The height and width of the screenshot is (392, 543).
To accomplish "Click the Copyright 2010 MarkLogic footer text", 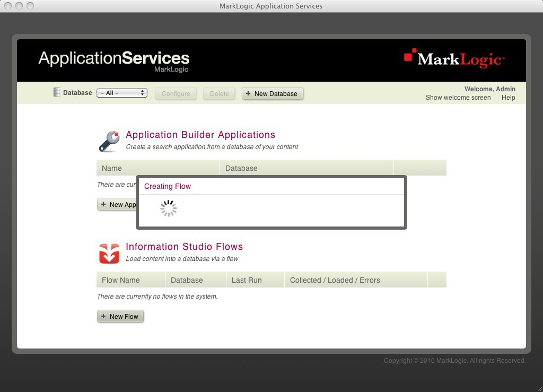I will point(454,361).
